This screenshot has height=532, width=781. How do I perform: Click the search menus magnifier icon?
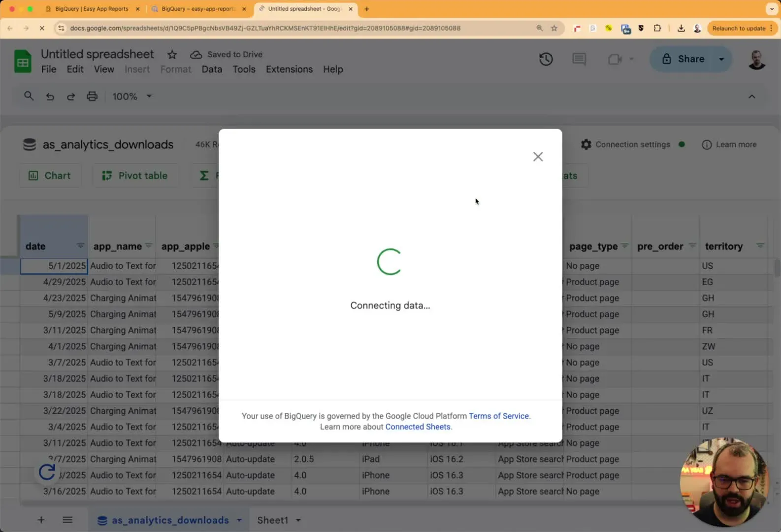pos(29,96)
